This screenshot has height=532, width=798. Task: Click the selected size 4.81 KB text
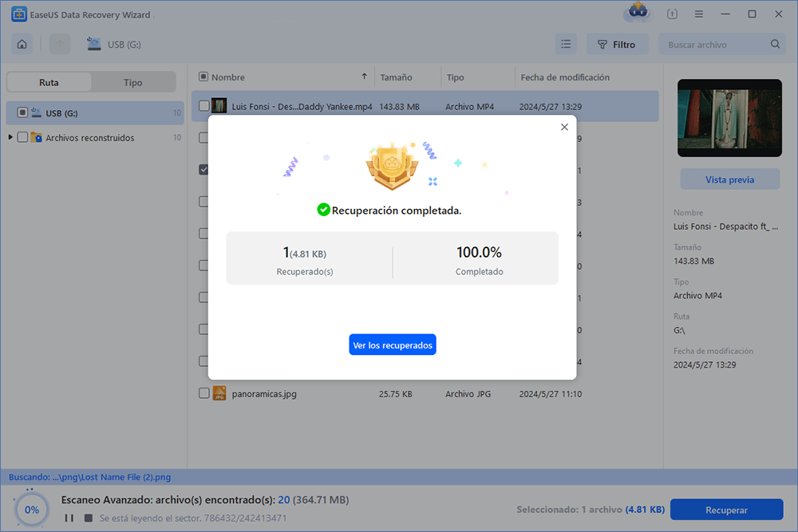[x=645, y=510]
